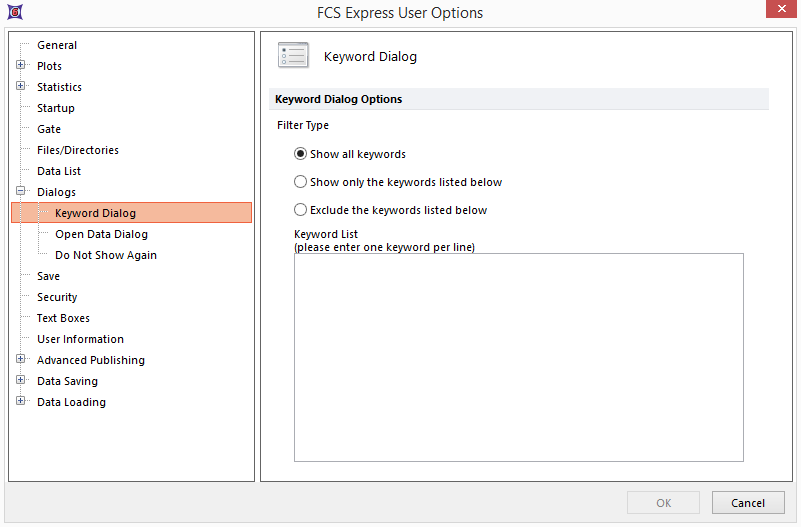Expand the Data Saving node
Screen dimensions: 801x527
coord(21,381)
